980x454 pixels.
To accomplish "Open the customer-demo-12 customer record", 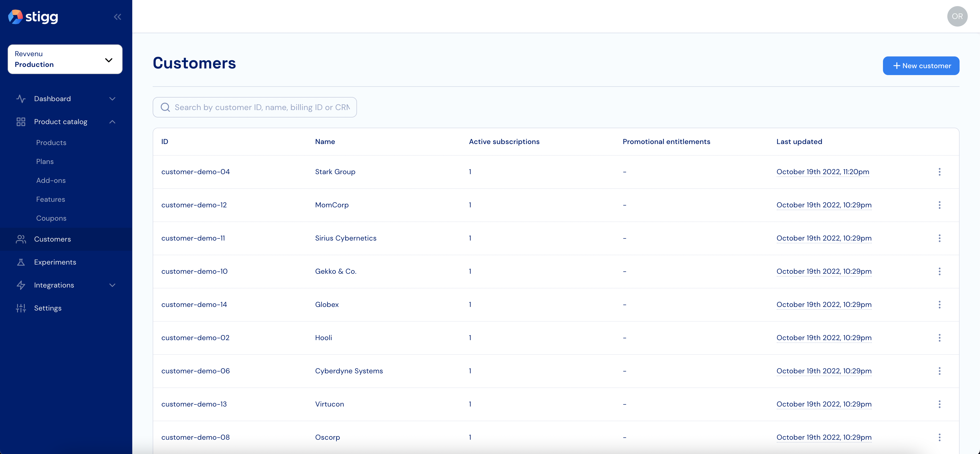I will (194, 205).
